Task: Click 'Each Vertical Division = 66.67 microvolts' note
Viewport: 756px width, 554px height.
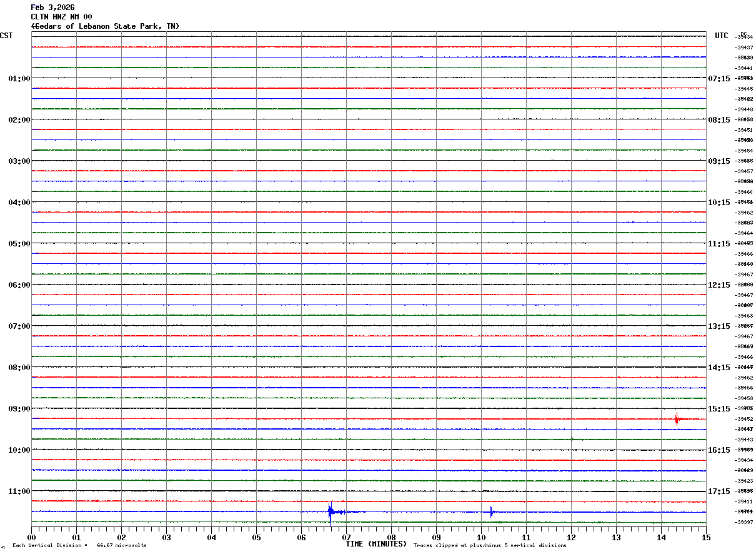Action: pos(79,545)
